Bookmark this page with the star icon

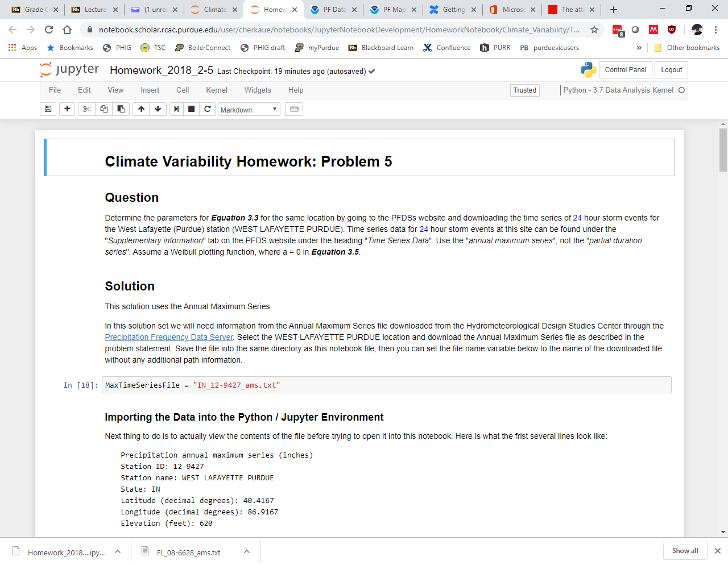(594, 30)
